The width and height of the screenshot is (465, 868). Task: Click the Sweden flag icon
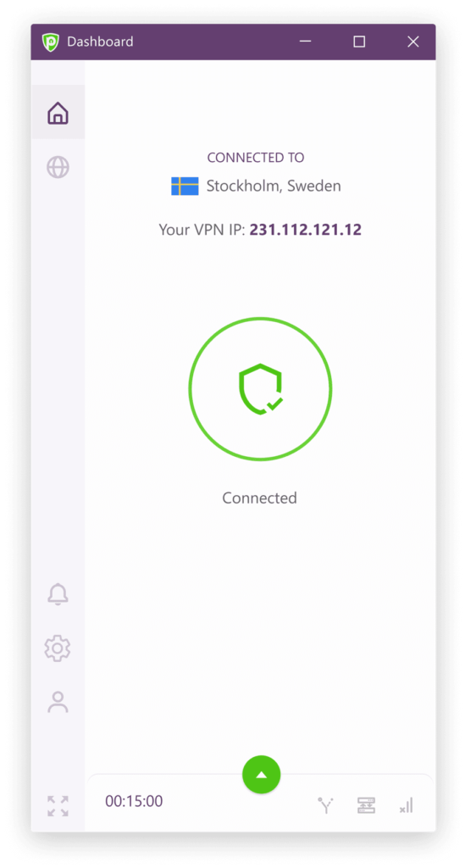tap(185, 186)
